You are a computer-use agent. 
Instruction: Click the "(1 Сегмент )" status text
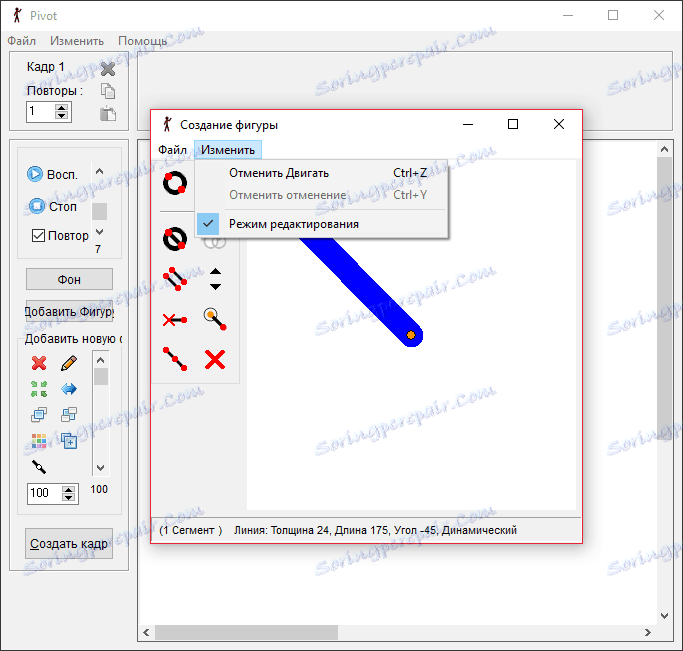[x=190, y=530]
